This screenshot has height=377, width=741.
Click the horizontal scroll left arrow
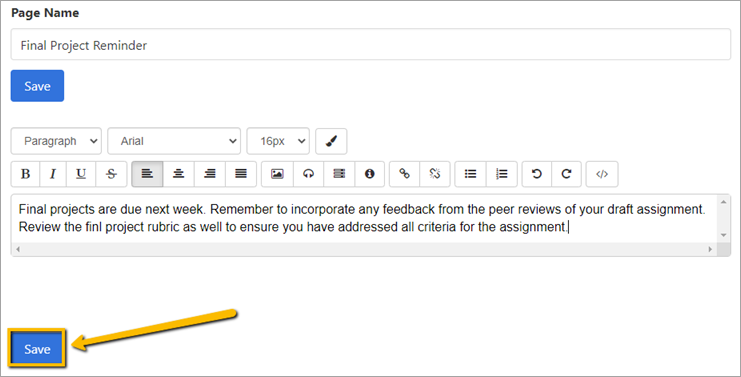[18, 249]
